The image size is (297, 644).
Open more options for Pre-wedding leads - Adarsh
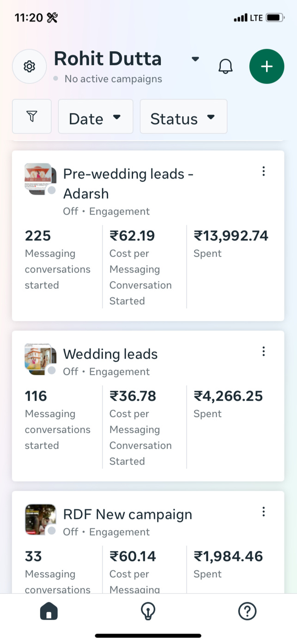tap(263, 172)
